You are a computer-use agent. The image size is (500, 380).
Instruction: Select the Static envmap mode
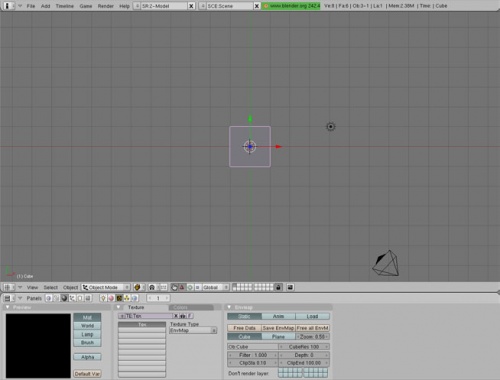click(244, 316)
